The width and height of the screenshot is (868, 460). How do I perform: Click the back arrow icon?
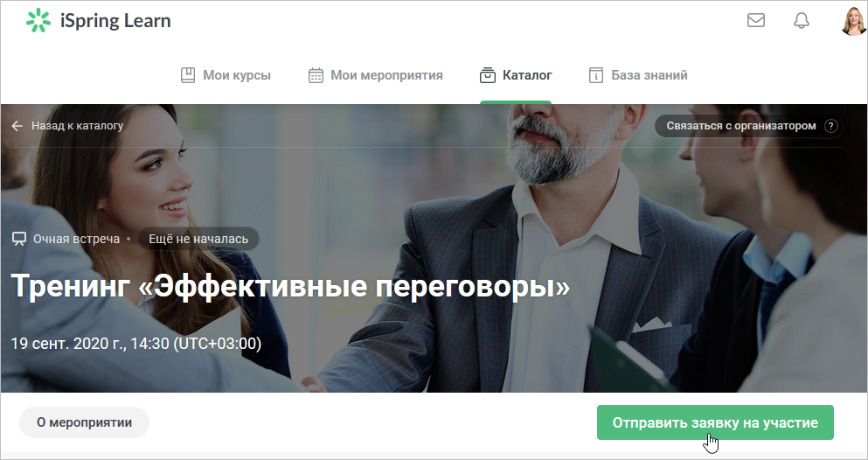(x=17, y=126)
